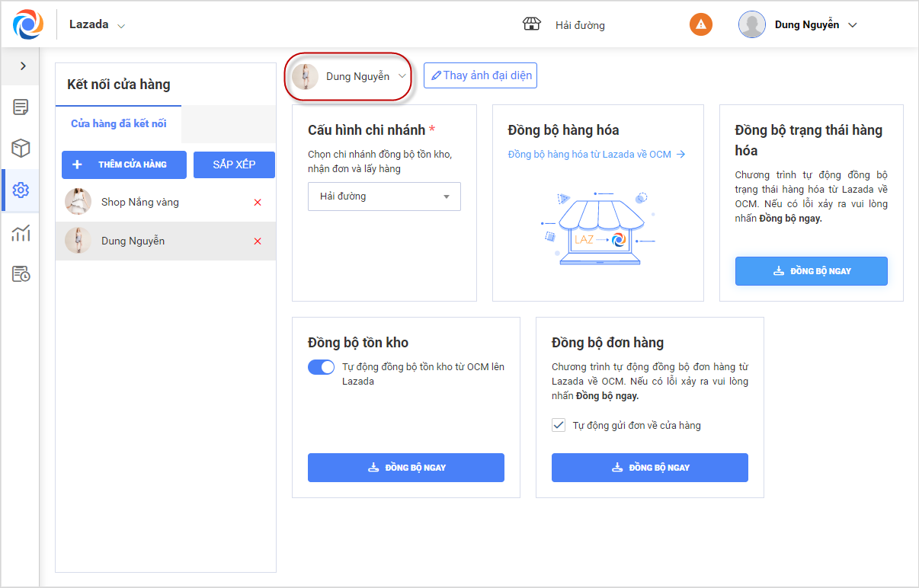Expand the Lazada channel dropdown
Viewport: 919px width, 588px height.
98,24
